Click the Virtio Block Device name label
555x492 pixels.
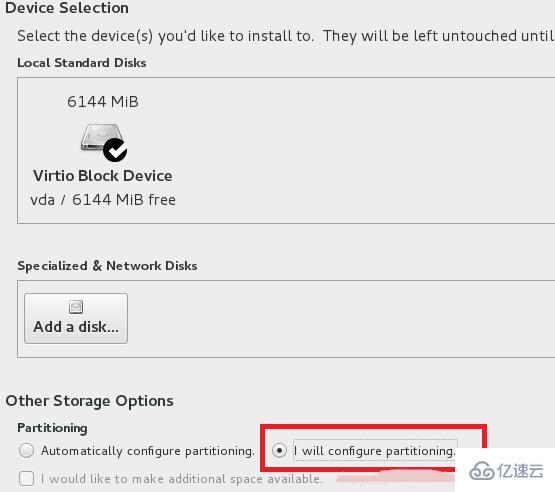pyautogui.click(x=103, y=176)
